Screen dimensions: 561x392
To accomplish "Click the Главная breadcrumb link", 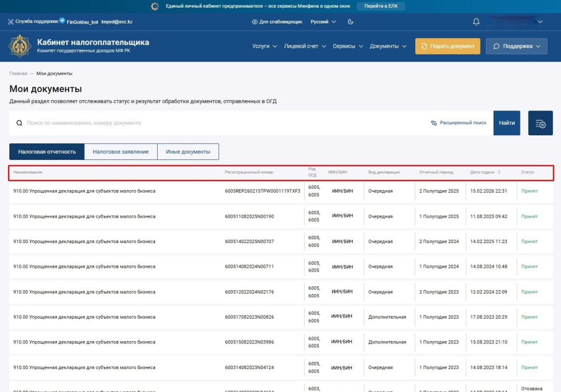I will [x=18, y=73].
